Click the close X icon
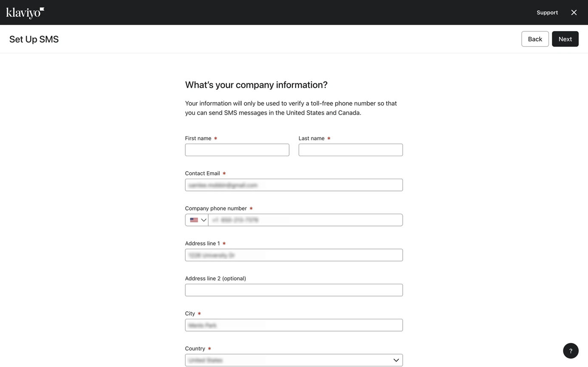 tap(574, 12)
